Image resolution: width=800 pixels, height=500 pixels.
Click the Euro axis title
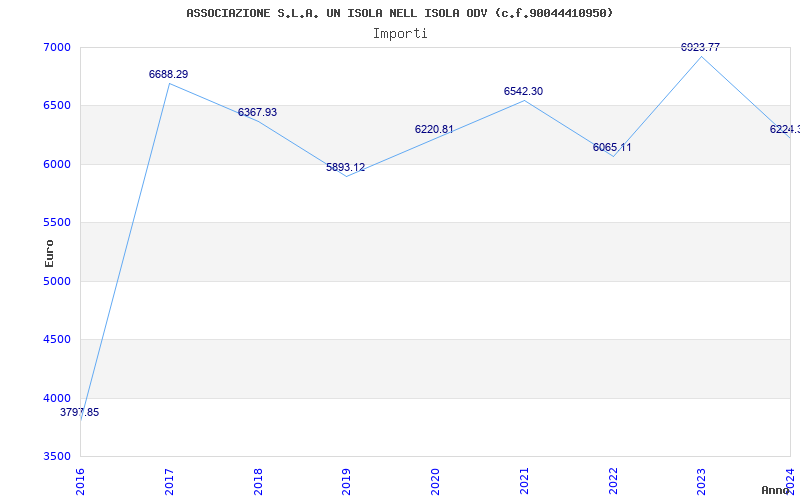[x=49, y=253]
